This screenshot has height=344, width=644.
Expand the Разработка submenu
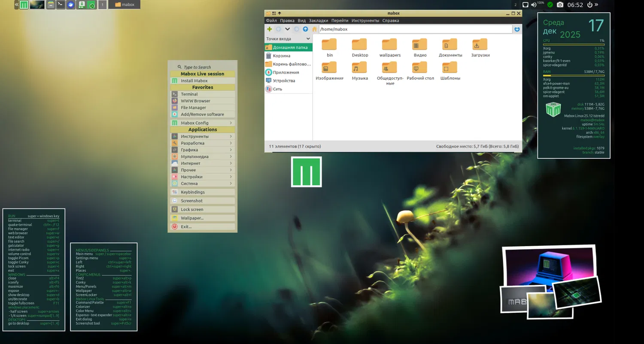[x=203, y=143]
